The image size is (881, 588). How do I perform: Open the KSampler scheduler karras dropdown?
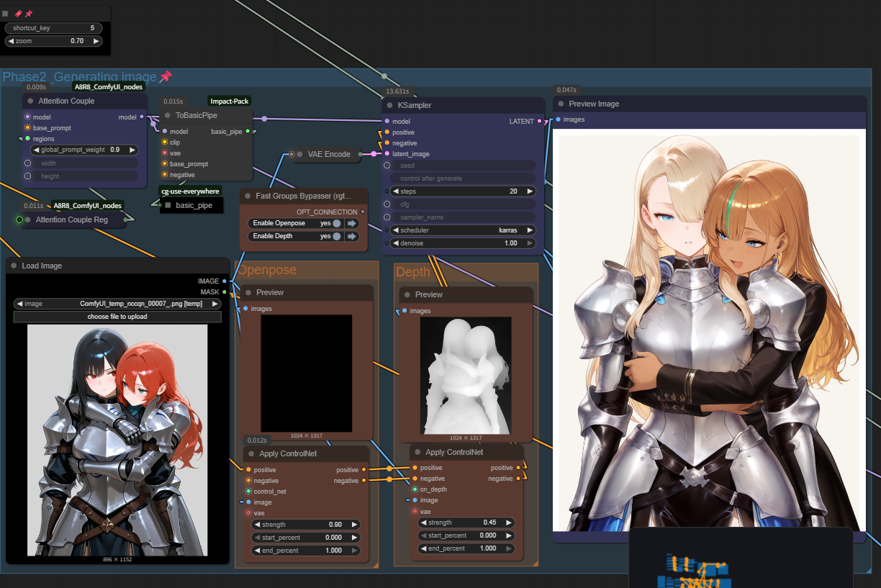[x=461, y=230]
